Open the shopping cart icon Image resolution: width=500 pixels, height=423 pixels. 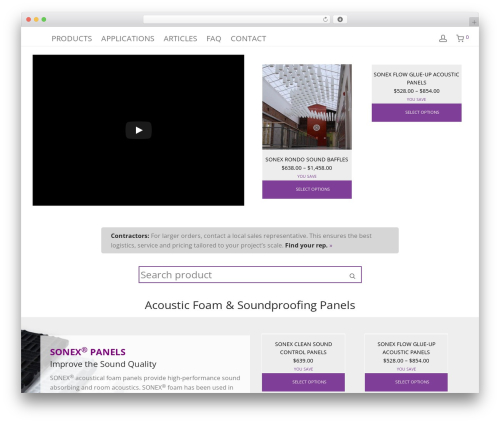(x=460, y=39)
